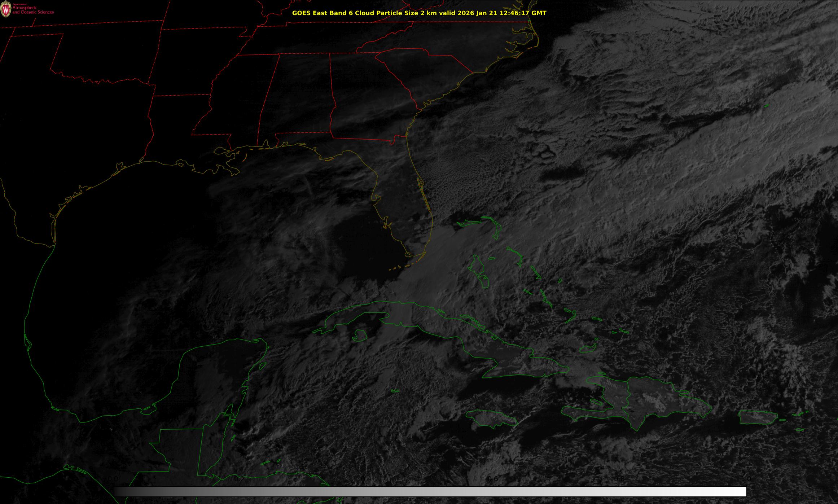
Task: Click the 0.2 colorbar tick label
Action: (x=240, y=479)
